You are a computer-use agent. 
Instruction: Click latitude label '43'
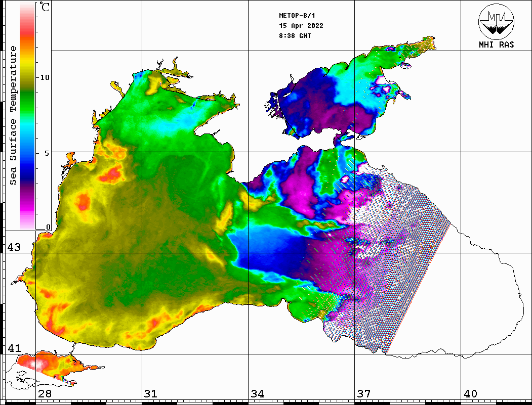pyautogui.click(x=14, y=247)
